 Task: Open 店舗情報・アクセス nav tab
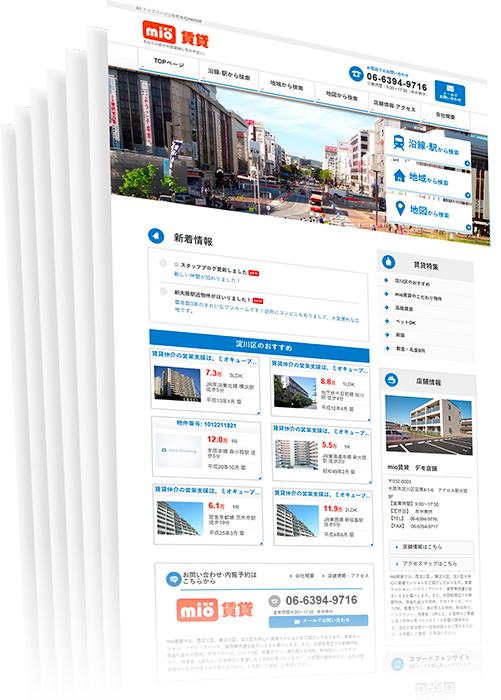click(x=394, y=106)
